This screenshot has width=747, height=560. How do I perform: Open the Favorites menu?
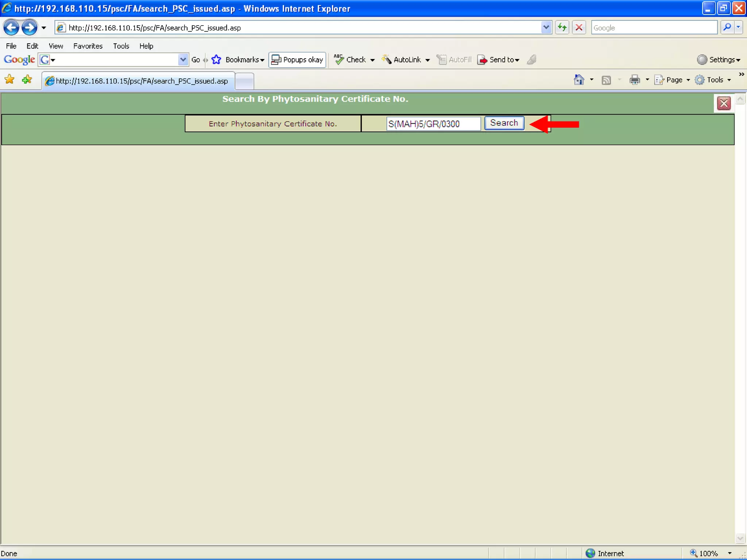pyautogui.click(x=88, y=46)
